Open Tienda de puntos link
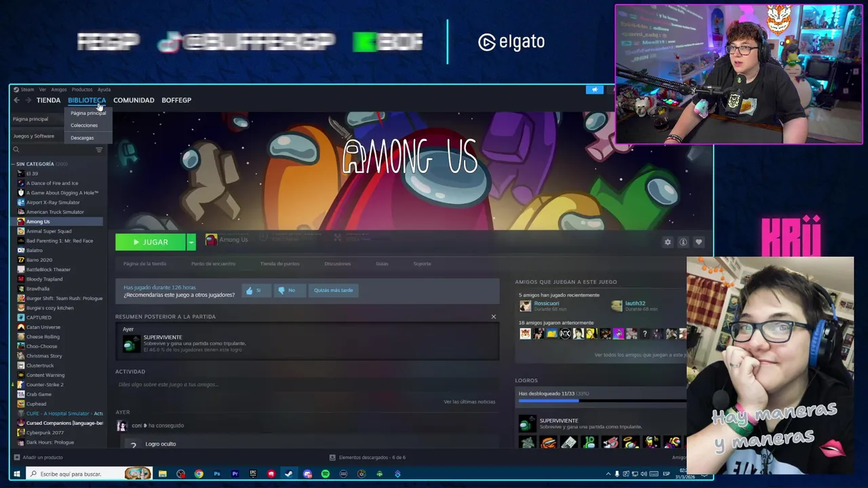The image size is (868, 488). click(x=280, y=264)
